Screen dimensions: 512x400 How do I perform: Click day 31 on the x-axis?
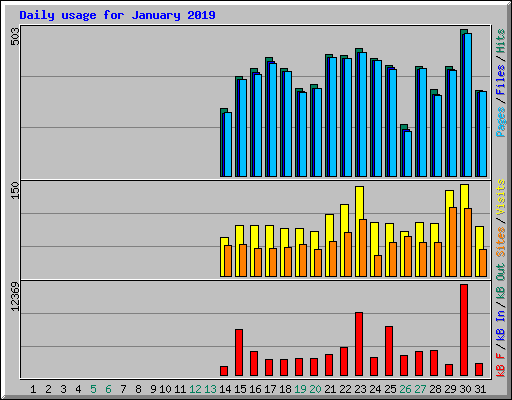(480, 389)
